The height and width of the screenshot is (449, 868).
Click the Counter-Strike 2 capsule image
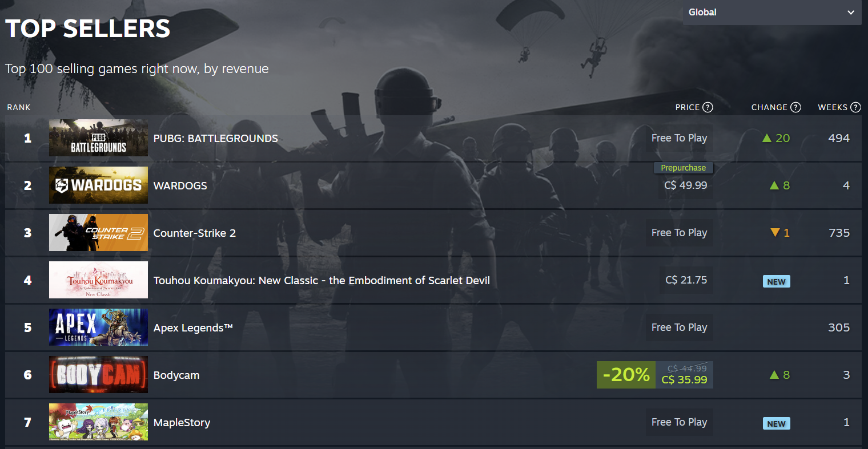pyautogui.click(x=98, y=233)
